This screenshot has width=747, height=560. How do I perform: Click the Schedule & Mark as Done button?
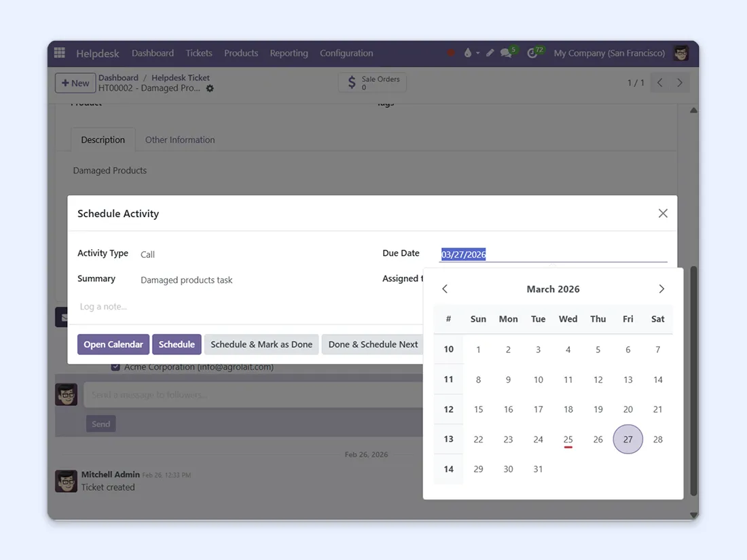tap(261, 344)
